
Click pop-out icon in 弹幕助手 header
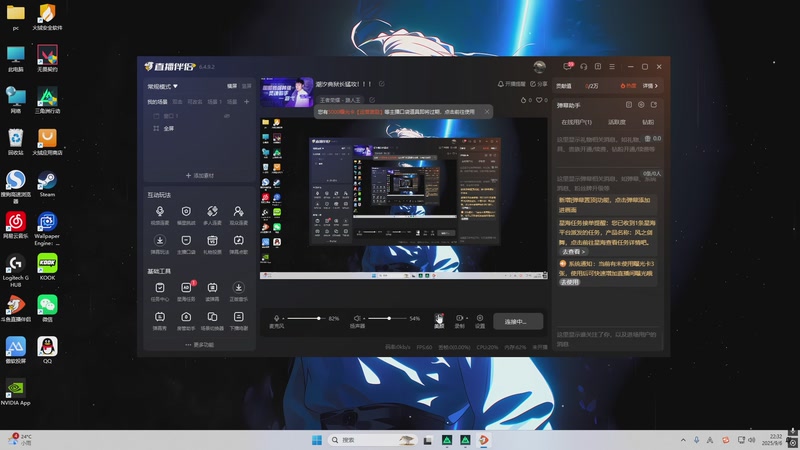(654, 105)
